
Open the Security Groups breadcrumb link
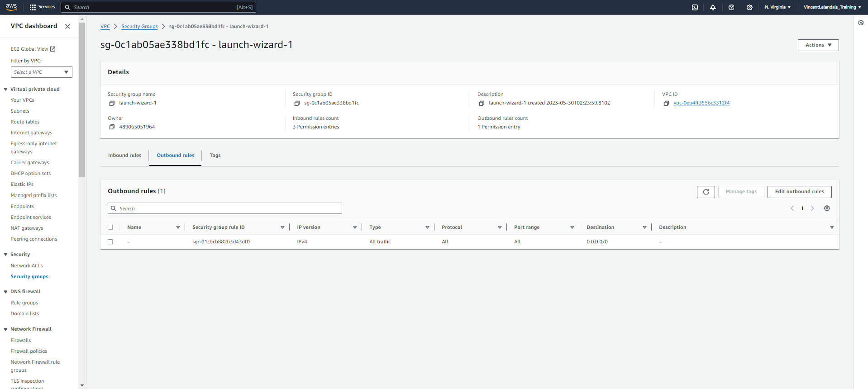point(139,27)
